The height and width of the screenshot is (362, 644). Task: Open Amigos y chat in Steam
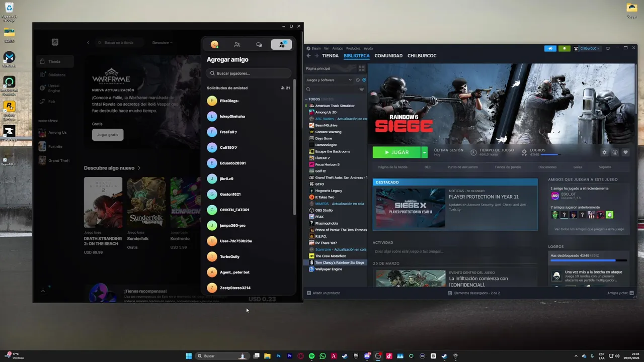pos(620,293)
